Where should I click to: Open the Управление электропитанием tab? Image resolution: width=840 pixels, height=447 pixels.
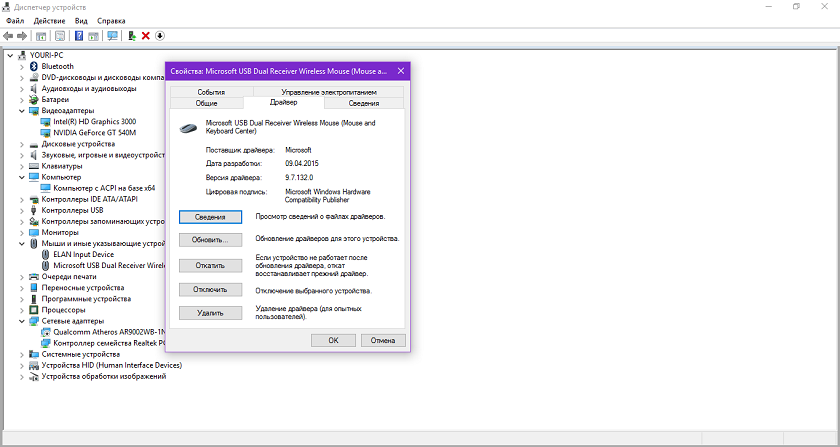(x=328, y=92)
